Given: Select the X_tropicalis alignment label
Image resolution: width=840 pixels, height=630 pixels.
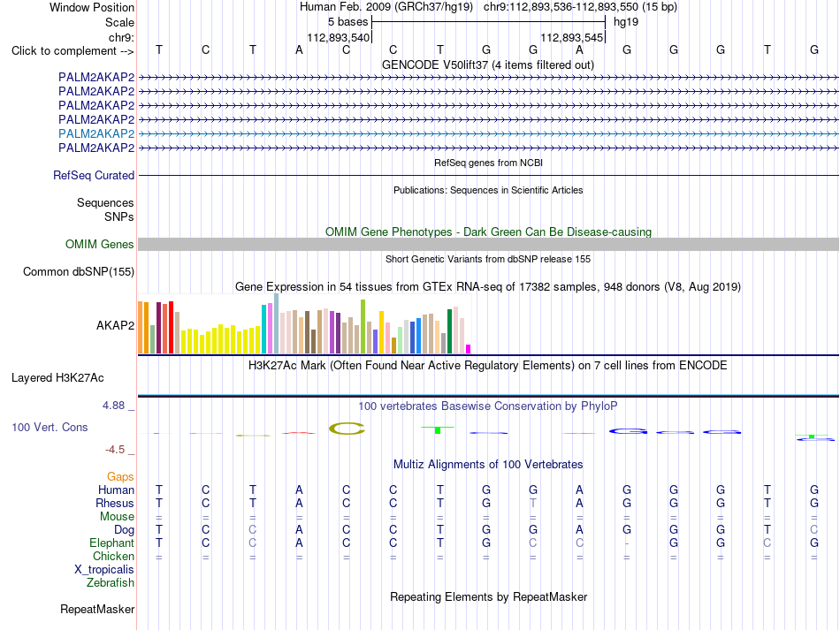Looking at the screenshot, I should coord(104,570).
